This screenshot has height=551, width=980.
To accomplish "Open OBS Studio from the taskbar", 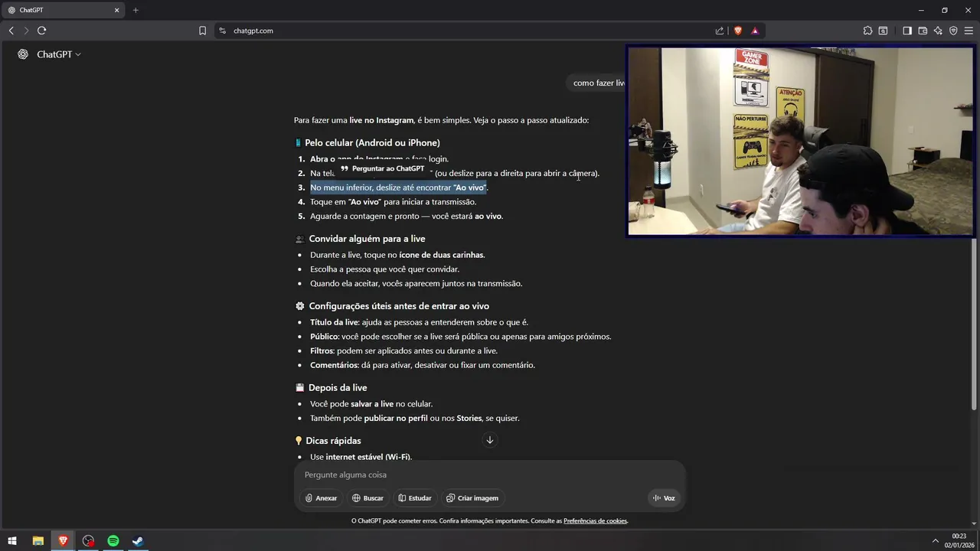I will coord(88,541).
